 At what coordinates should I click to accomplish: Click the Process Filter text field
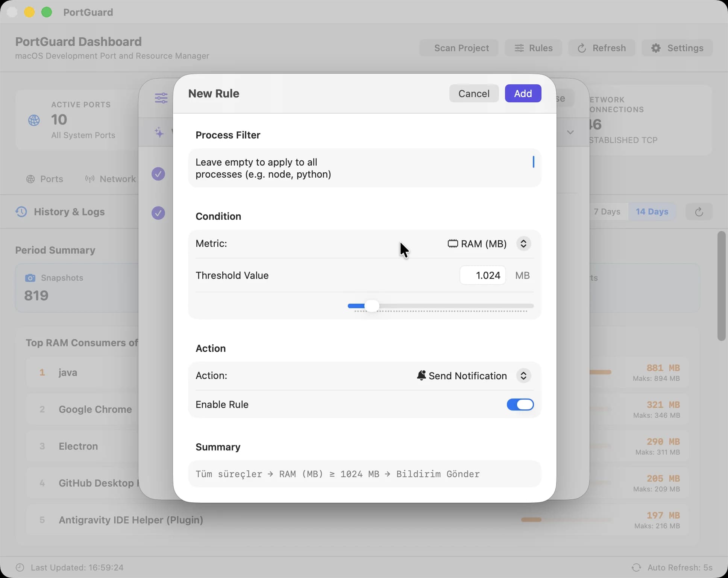coord(364,168)
